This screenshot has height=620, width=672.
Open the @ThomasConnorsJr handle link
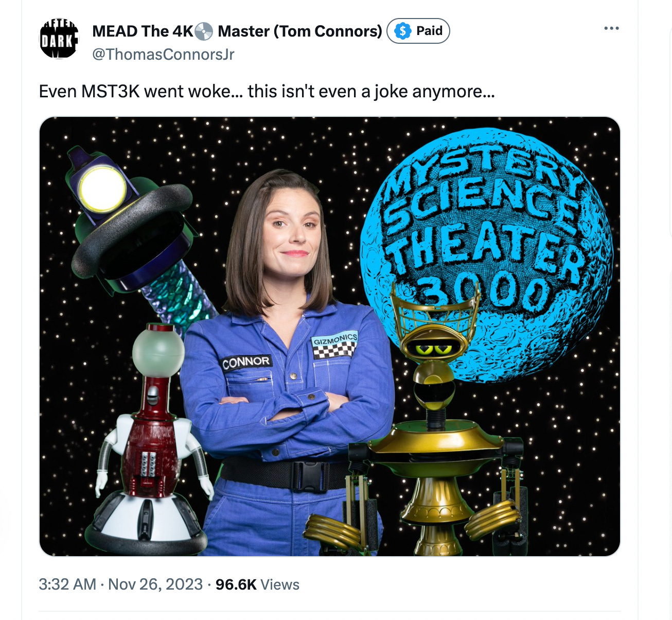[163, 54]
